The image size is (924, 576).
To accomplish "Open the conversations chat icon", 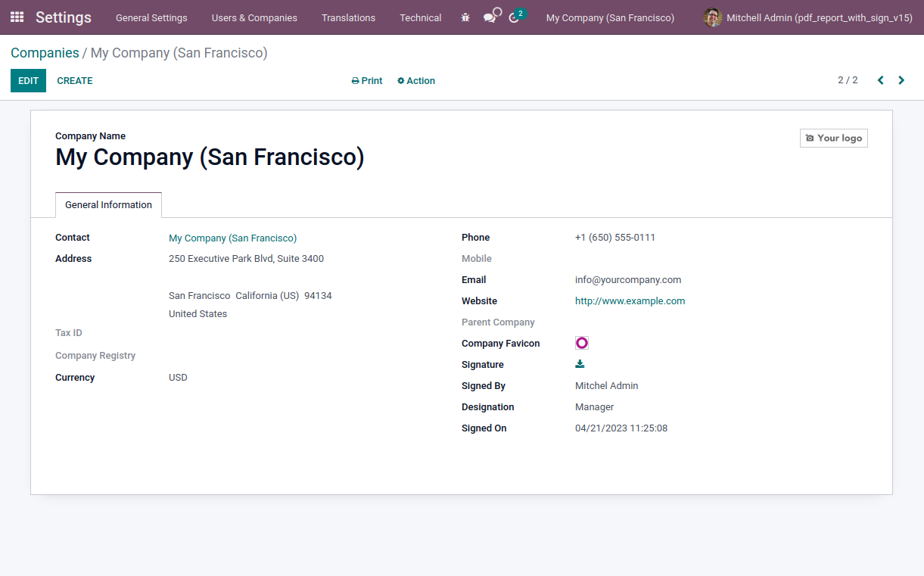I will tap(490, 17).
